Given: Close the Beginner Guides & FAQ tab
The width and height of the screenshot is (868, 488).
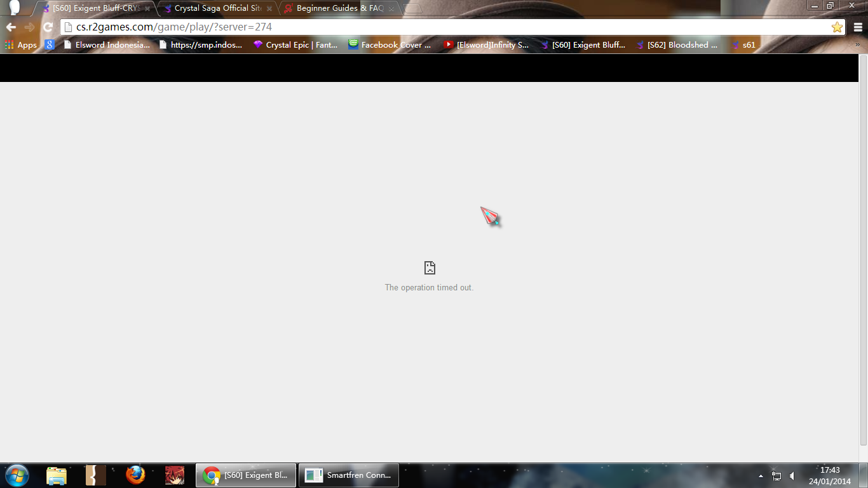Looking at the screenshot, I should click(x=391, y=9).
